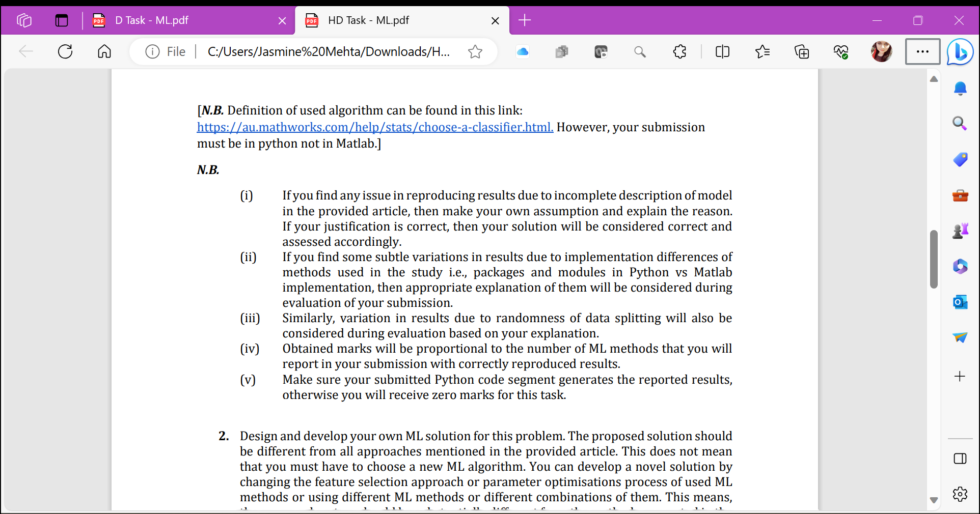
Task: Launch Games from the sidebar
Action: [960, 230]
